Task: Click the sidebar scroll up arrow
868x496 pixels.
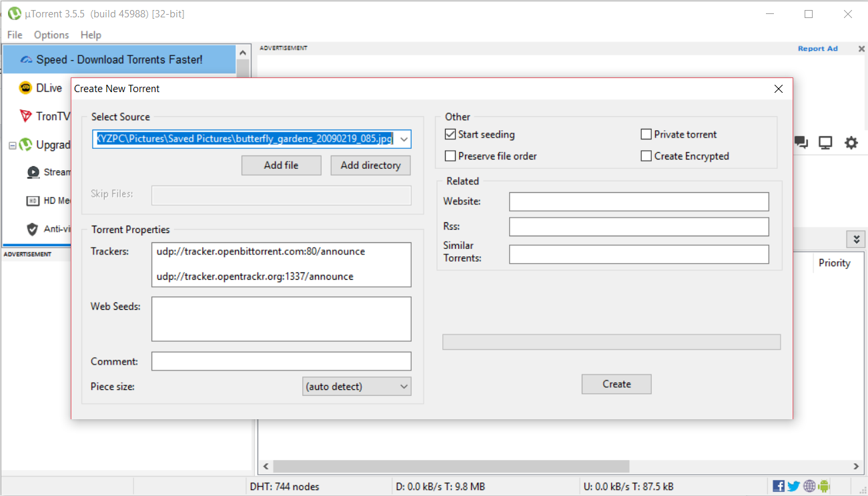Action: pos(243,51)
